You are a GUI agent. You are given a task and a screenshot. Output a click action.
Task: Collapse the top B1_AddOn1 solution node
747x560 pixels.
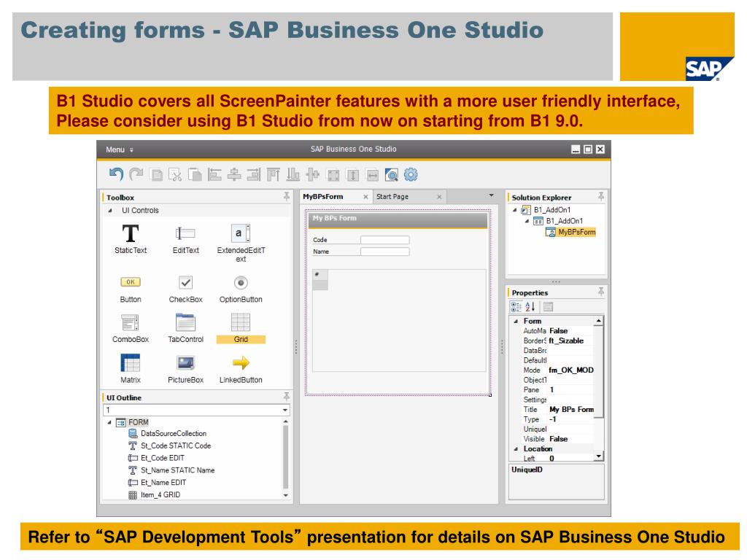[x=514, y=210]
